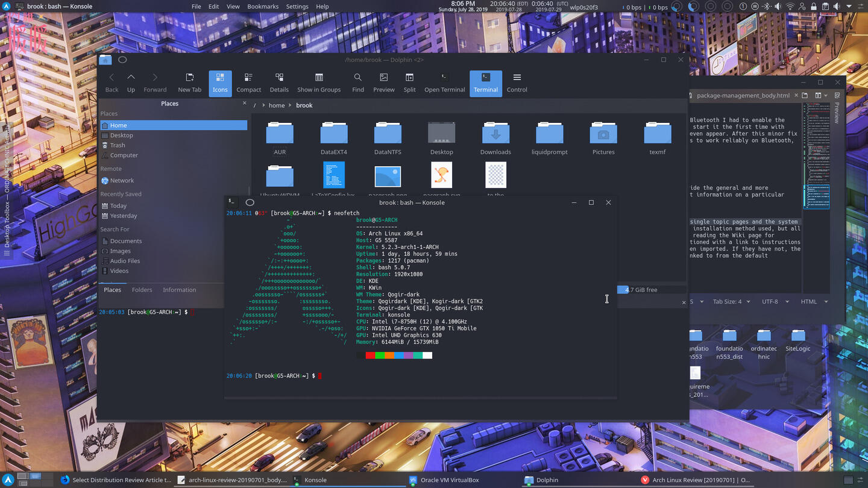
Task: Select the package-management_body.html editor tab
Action: point(743,95)
